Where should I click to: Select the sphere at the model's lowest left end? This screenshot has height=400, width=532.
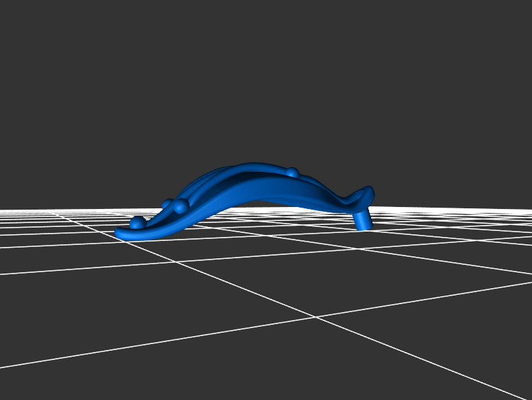137,222
